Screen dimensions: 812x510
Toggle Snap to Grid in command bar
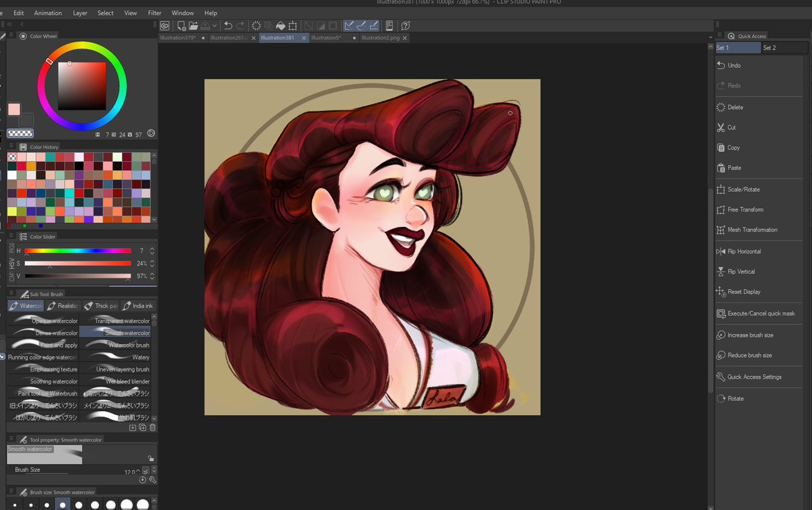coord(373,25)
